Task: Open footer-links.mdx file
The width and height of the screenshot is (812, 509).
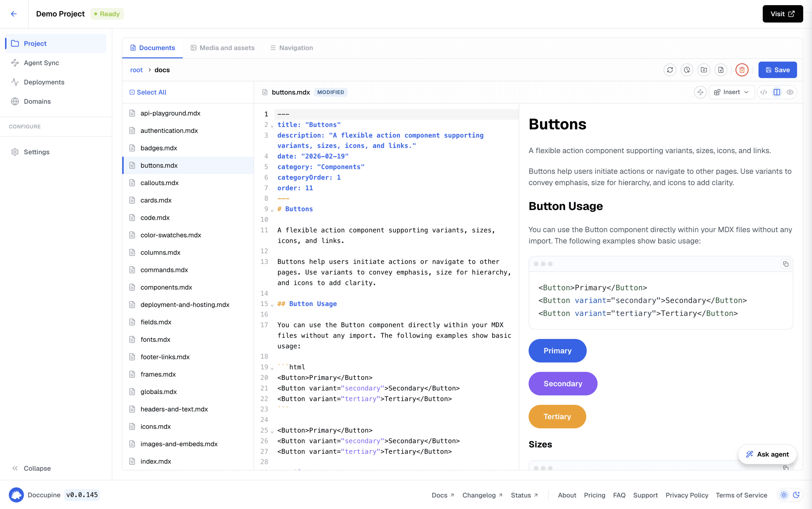Action: [188, 357]
